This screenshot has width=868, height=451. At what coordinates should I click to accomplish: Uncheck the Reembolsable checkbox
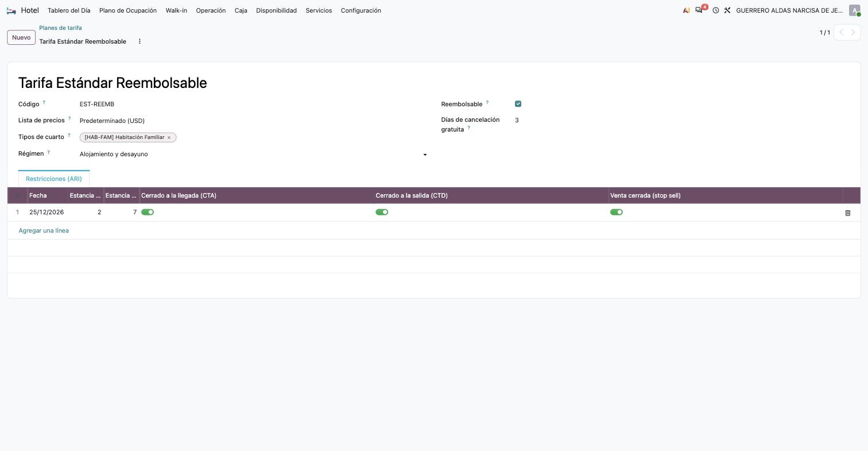518,104
